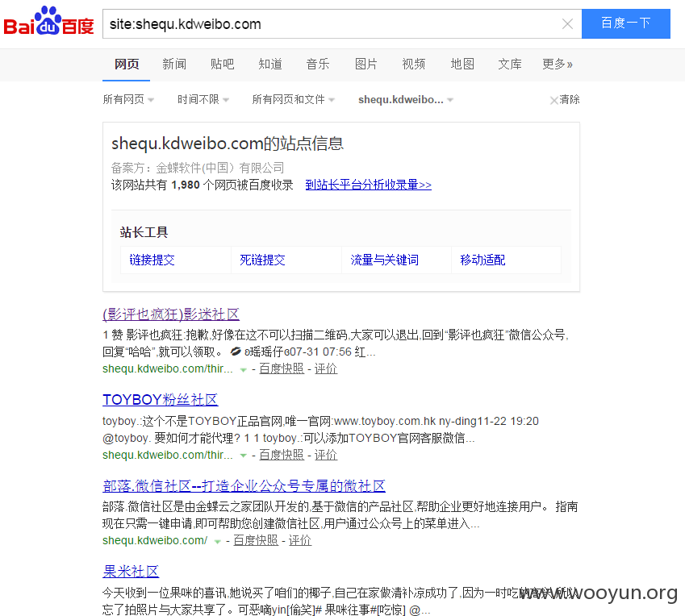Open the 移动适配 tool

482,260
